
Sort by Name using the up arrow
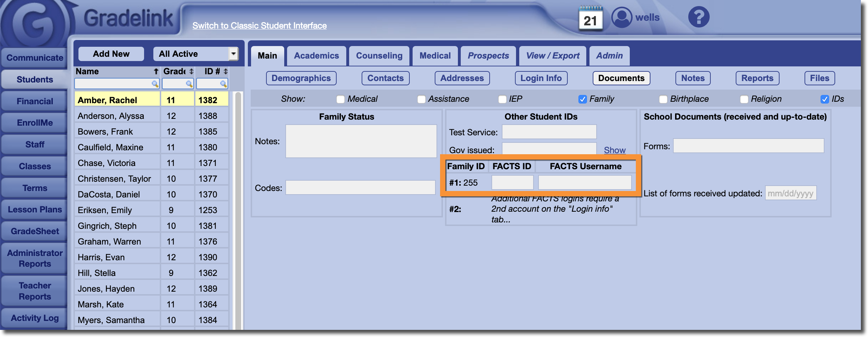(x=156, y=71)
